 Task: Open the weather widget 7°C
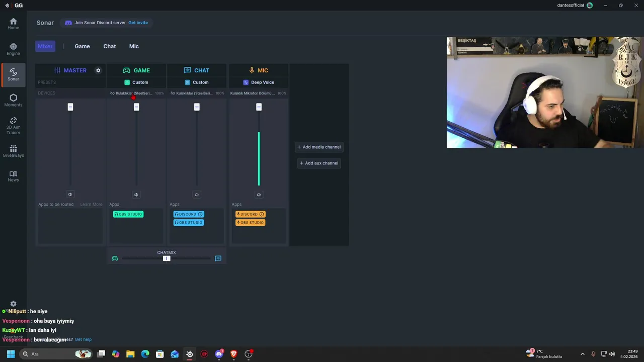(544, 354)
